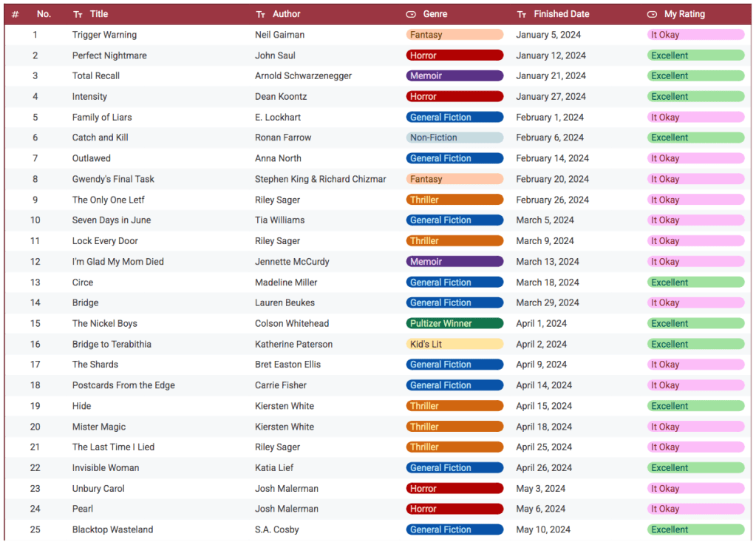Open the General Fiction tag for Circe
756x545 pixels.
[x=454, y=282]
